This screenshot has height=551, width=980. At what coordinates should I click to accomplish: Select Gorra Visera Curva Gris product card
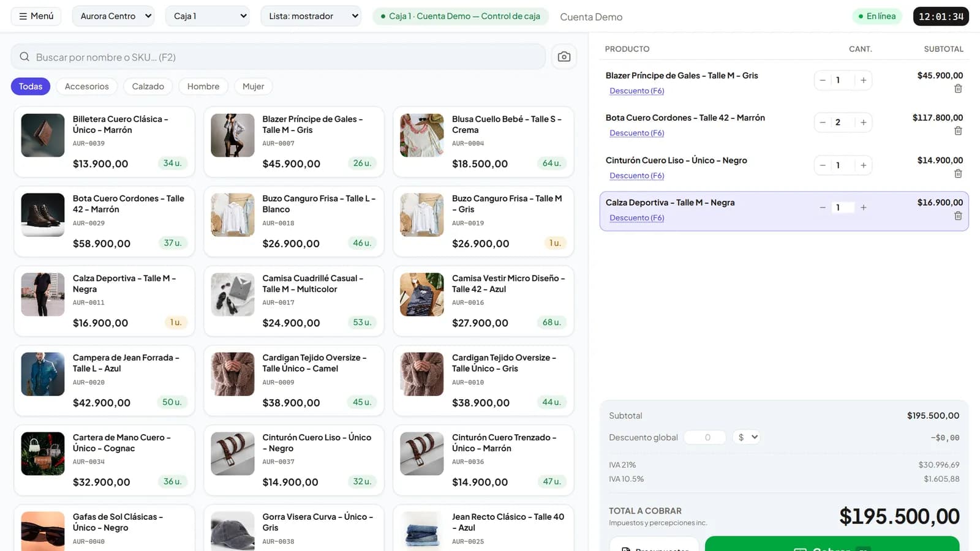coord(294,529)
